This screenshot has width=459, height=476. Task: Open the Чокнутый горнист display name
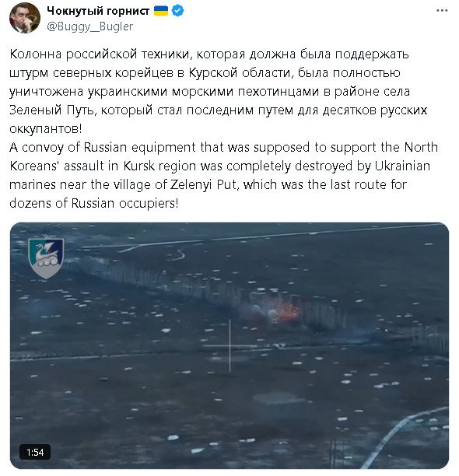[x=98, y=11]
